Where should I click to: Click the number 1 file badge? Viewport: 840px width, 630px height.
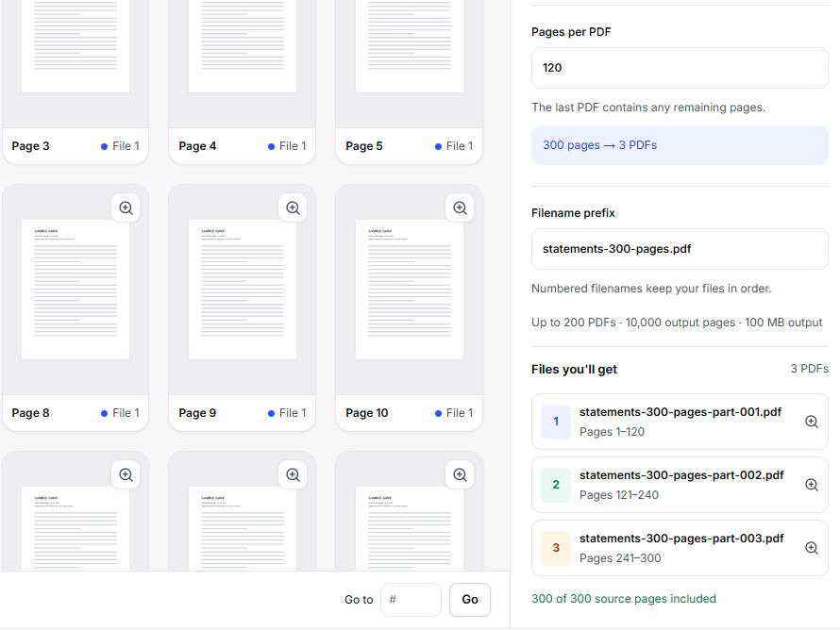[556, 422]
